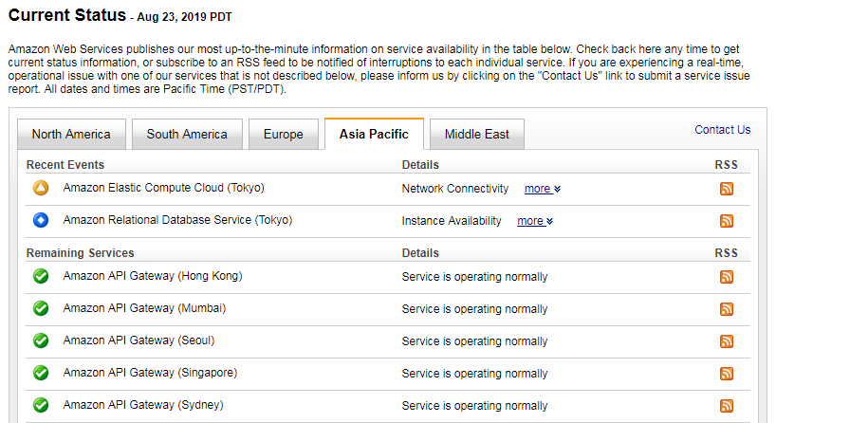Click RSS icon for API Gateway Hong Kong

point(727,277)
